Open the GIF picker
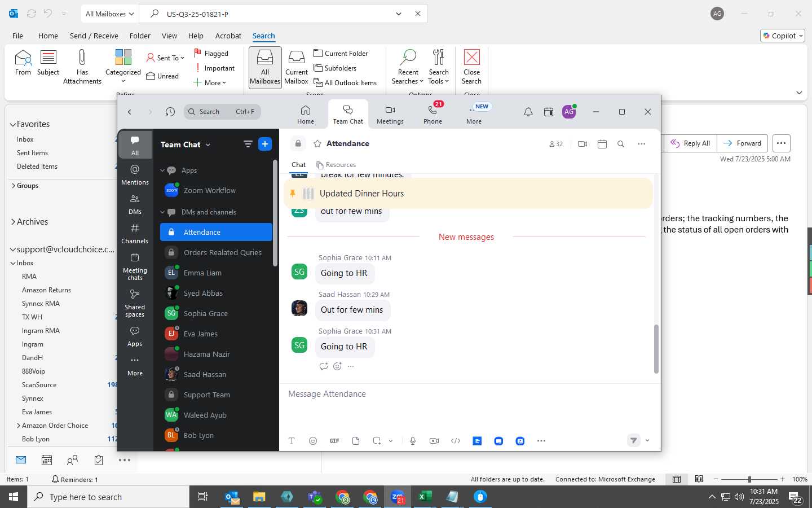The width and height of the screenshot is (812, 508). click(334, 441)
